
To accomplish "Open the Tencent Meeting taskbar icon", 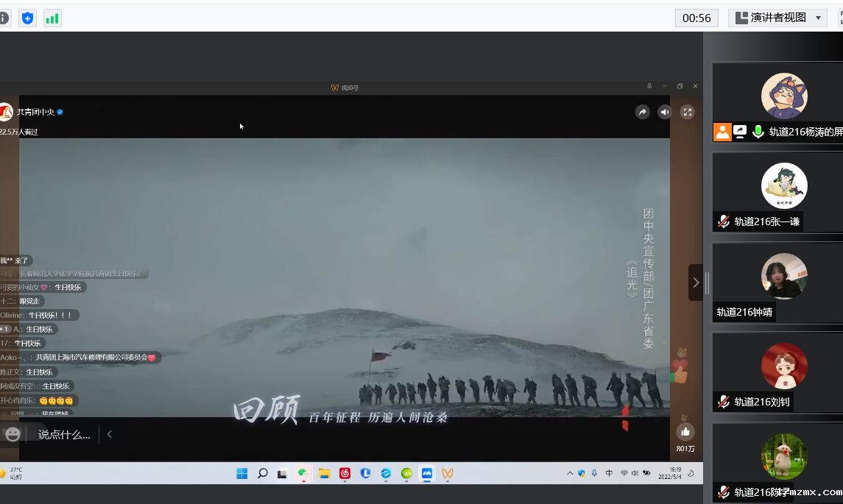I will pos(427,473).
